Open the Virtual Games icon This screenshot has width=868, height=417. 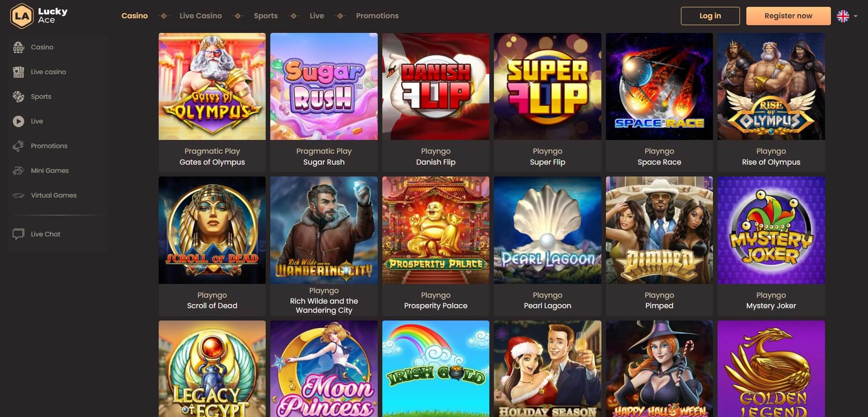tap(18, 195)
